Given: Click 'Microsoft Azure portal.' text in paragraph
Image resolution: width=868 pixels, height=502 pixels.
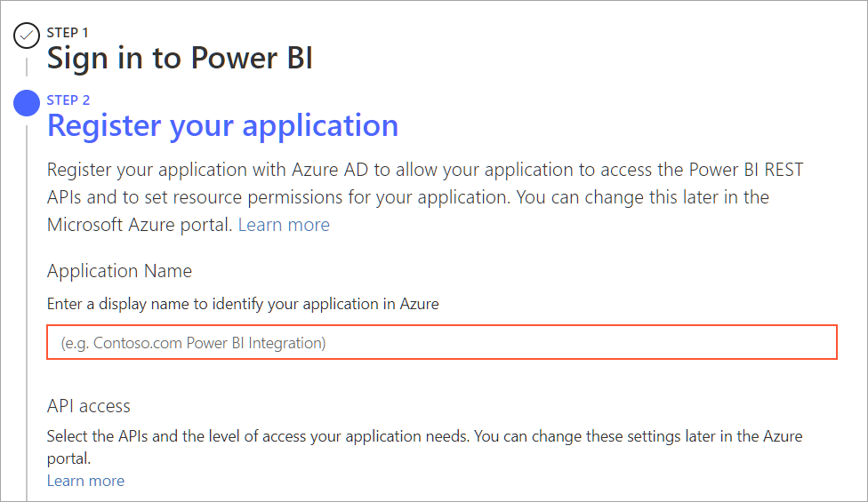Looking at the screenshot, I should [140, 225].
